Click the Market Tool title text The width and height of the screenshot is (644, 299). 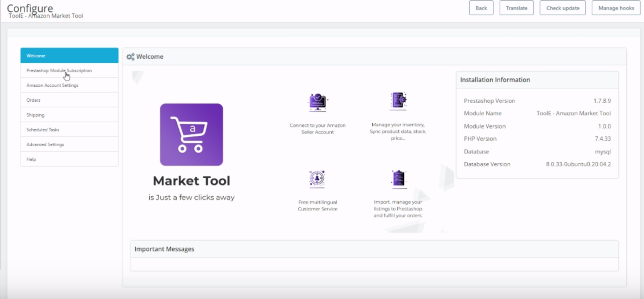click(192, 181)
